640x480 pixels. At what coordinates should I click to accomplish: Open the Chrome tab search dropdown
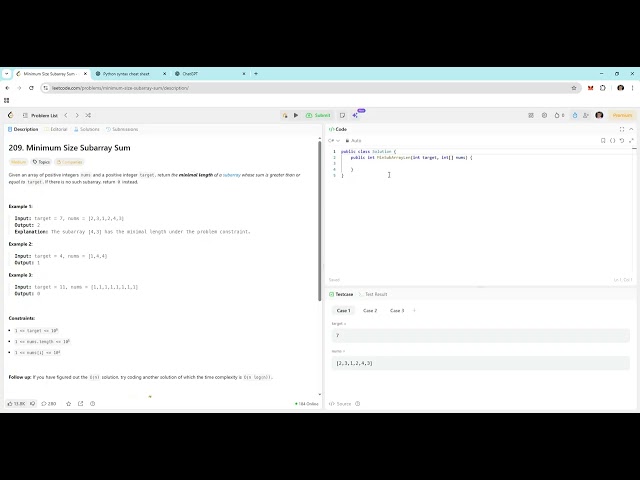coord(7,74)
